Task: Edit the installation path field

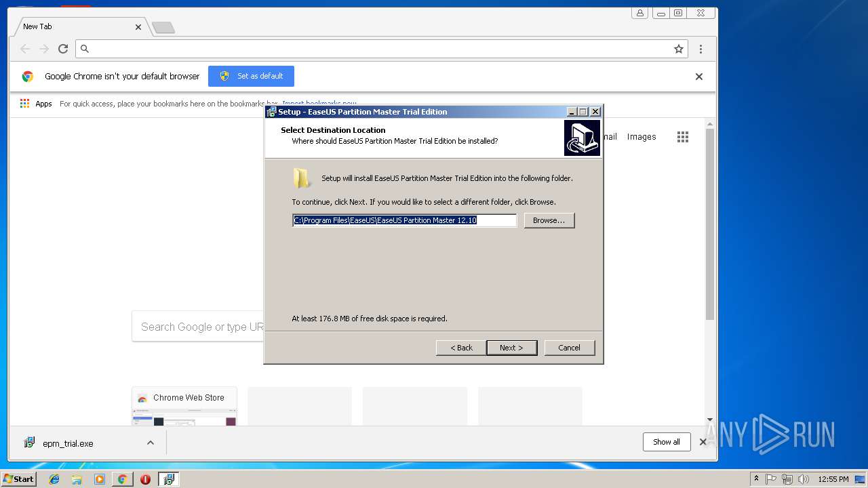Action: tap(405, 220)
